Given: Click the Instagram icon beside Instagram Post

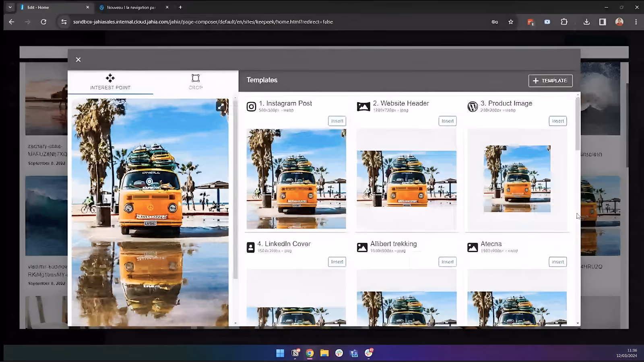Looking at the screenshot, I should tap(251, 107).
